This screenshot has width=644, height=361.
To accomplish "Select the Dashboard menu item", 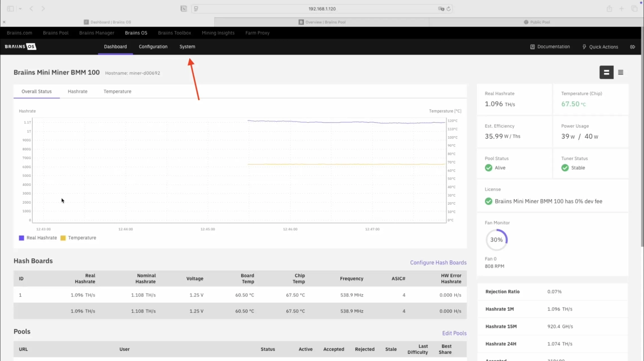I will [x=115, y=47].
